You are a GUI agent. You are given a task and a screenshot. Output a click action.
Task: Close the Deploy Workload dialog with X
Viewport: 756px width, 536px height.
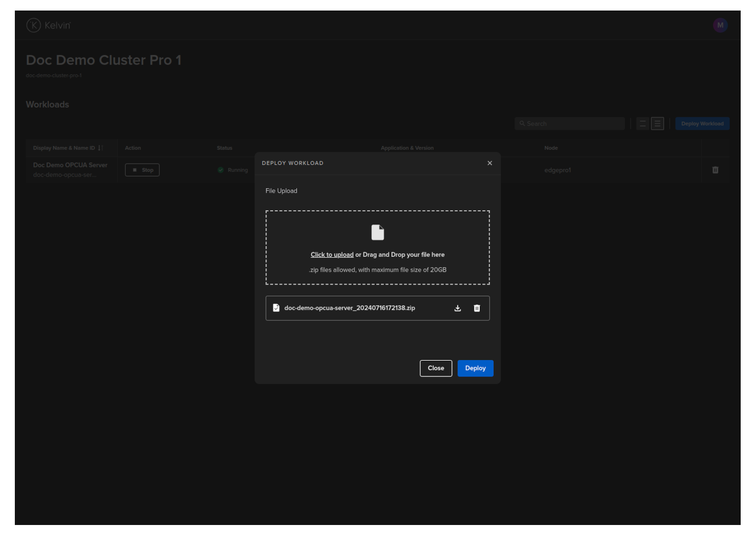pyautogui.click(x=489, y=163)
